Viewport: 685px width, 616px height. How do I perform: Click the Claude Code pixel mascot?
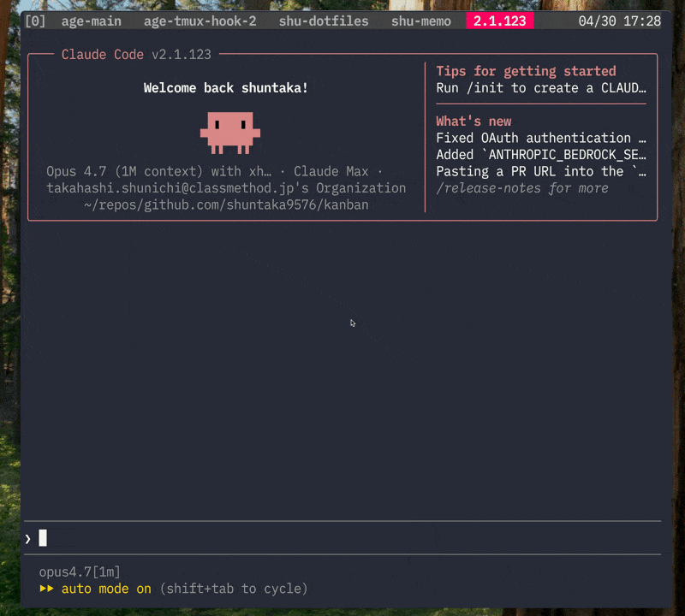[x=230, y=133]
